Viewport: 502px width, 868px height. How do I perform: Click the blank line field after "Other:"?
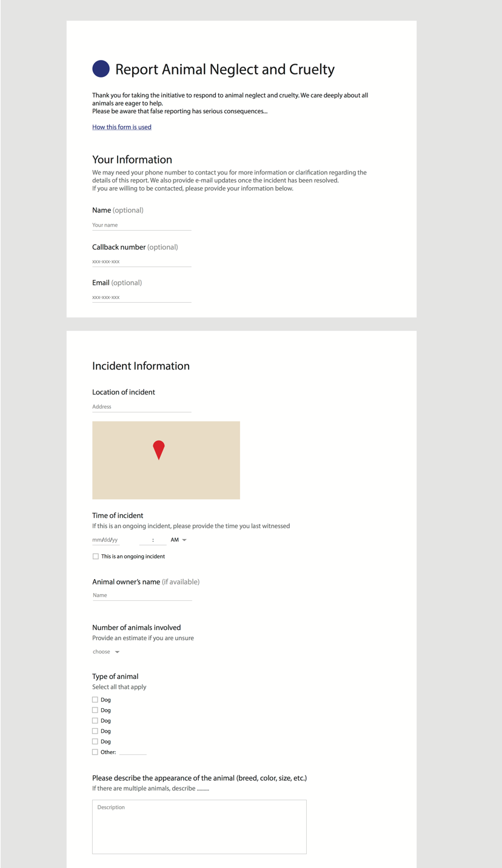(x=133, y=752)
